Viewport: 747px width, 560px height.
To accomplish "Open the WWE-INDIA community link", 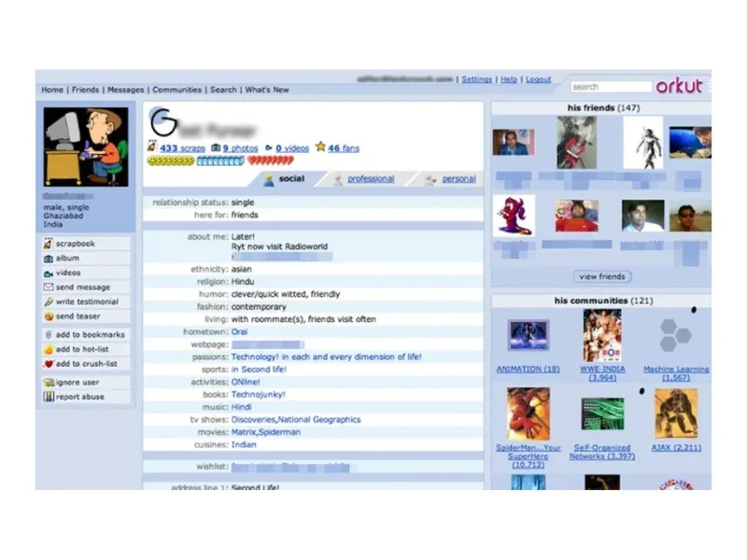I will click(x=602, y=373).
